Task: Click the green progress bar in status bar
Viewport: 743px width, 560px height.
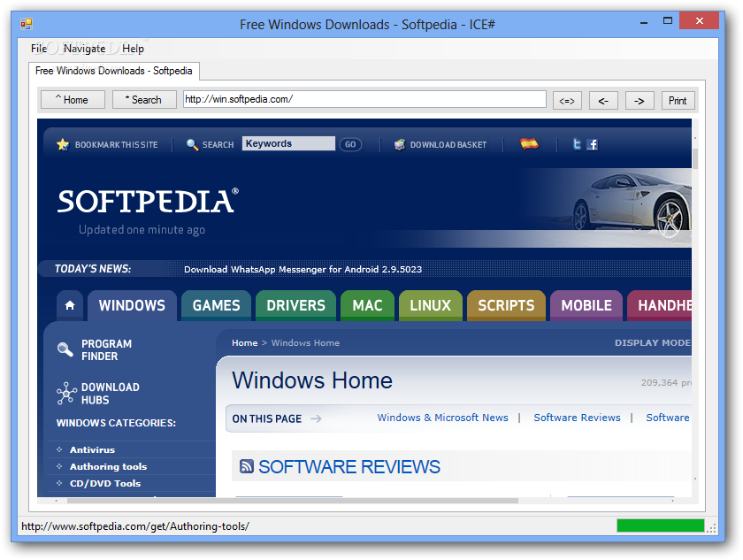Action: (661, 525)
